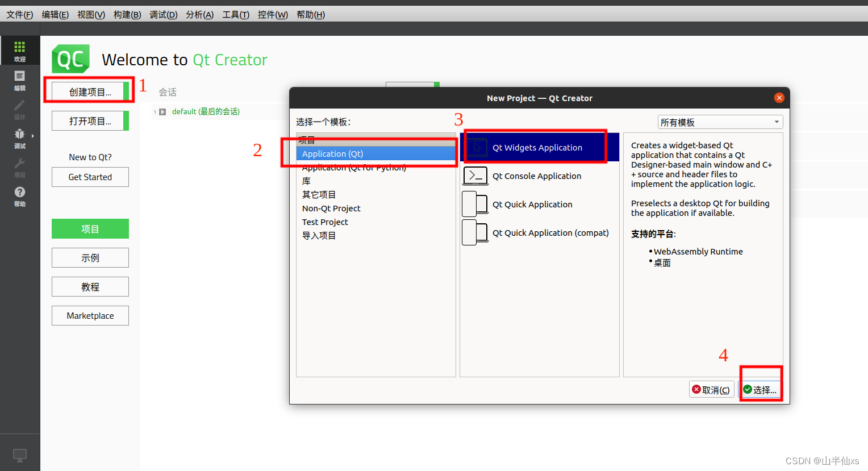Click the 选择... button
Viewport: 868px width, 471px height.
[761, 390]
